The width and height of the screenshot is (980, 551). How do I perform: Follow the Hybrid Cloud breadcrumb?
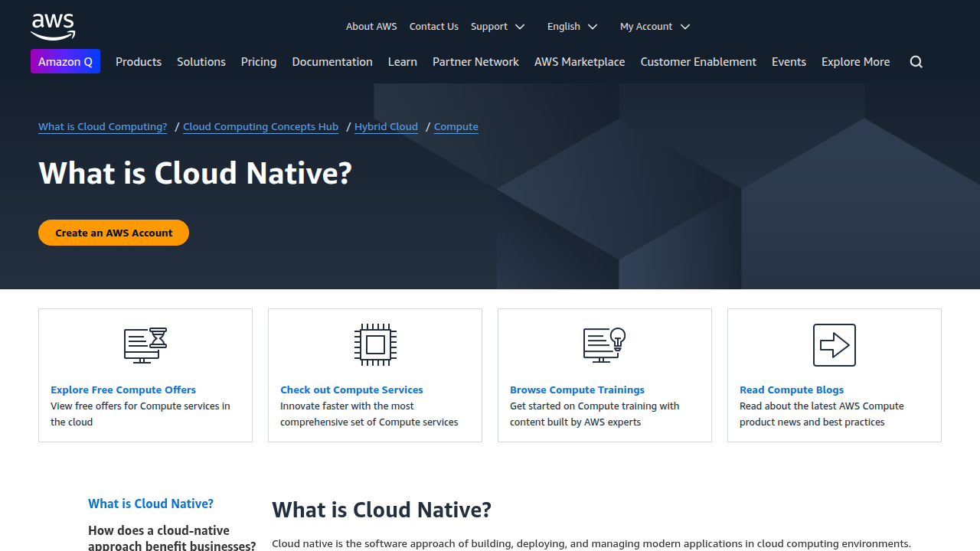tap(386, 127)
